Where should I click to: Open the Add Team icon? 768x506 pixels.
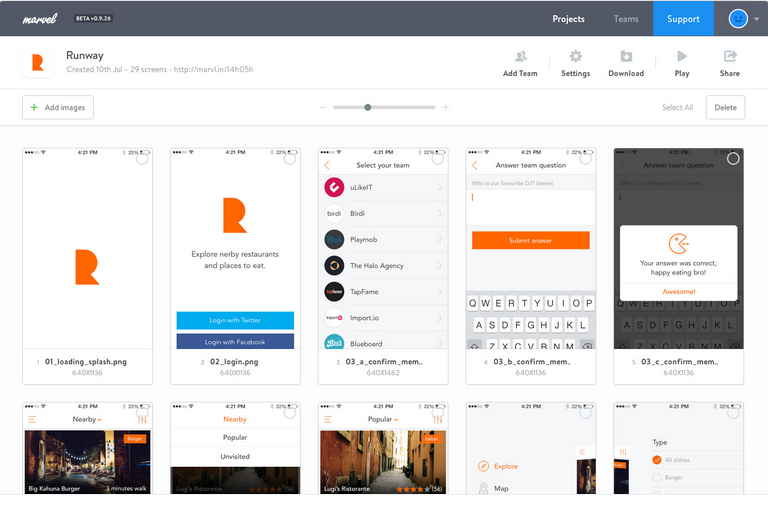tap(521, 56)
